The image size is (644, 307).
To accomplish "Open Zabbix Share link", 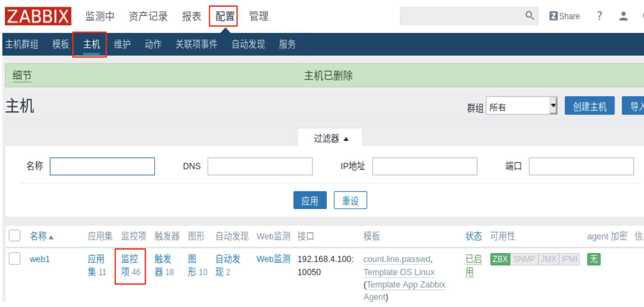I will pyautogui.click(x=564, y=16).
